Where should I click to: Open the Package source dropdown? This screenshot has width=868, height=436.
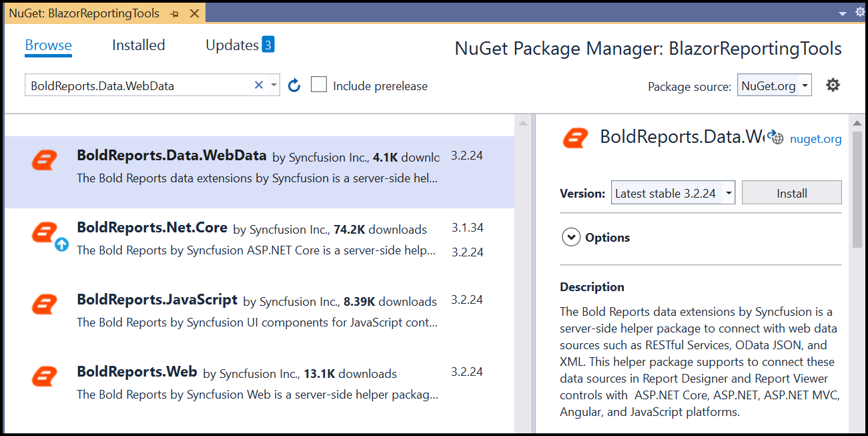pos(775,85)
